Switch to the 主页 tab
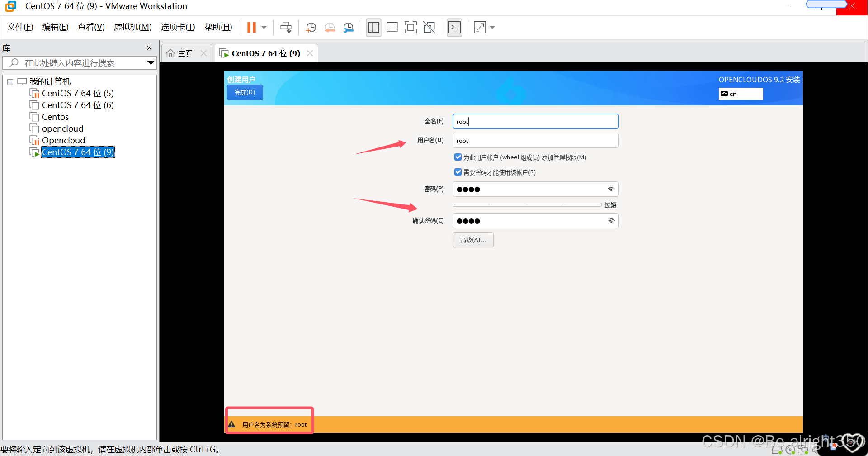This screenshot has height=456, width=868. tap(184, 53)
